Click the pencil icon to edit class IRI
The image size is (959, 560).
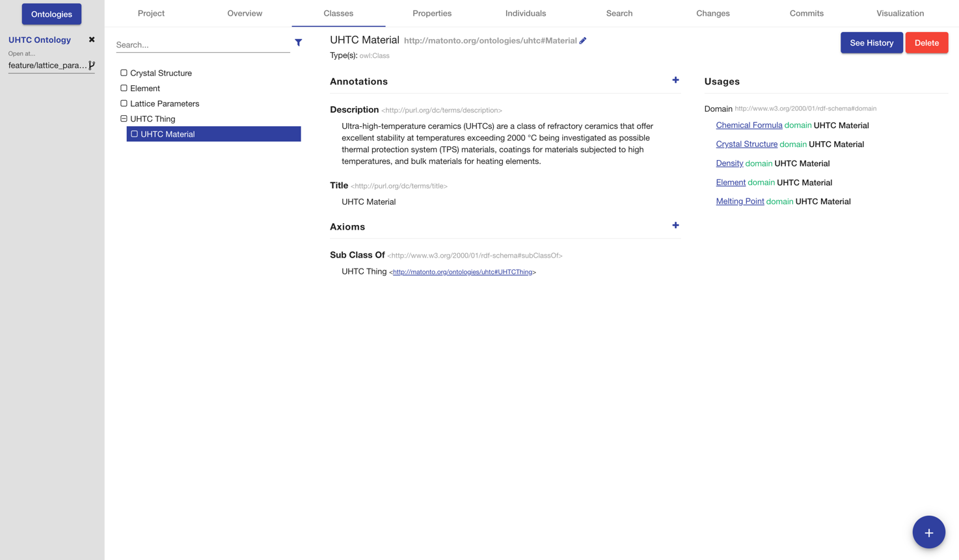(x=583, y=41)
